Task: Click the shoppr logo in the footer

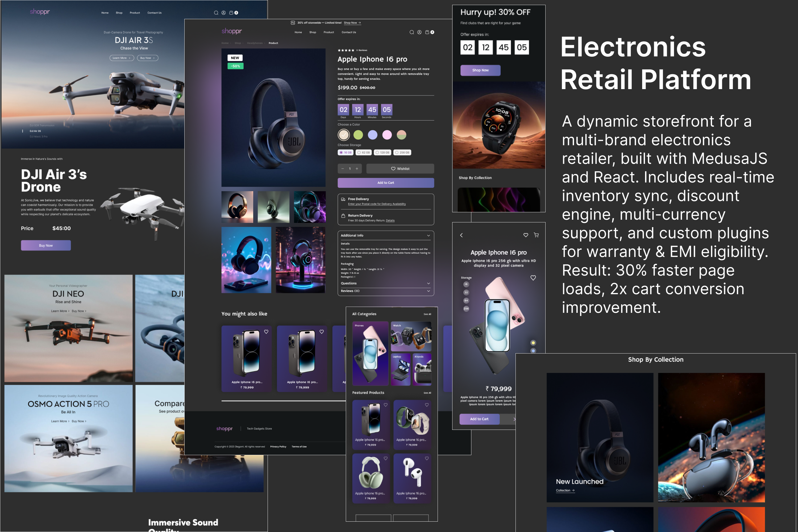Action: click(225, 429)
